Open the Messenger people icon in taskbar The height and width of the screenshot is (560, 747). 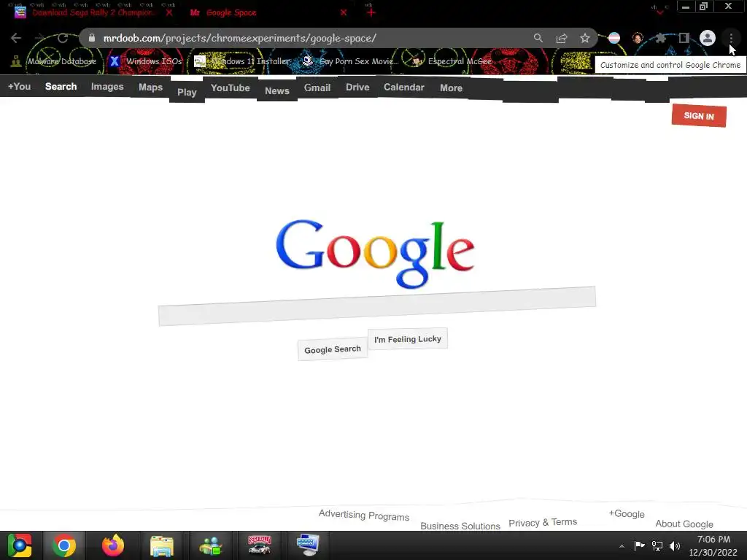211,545
